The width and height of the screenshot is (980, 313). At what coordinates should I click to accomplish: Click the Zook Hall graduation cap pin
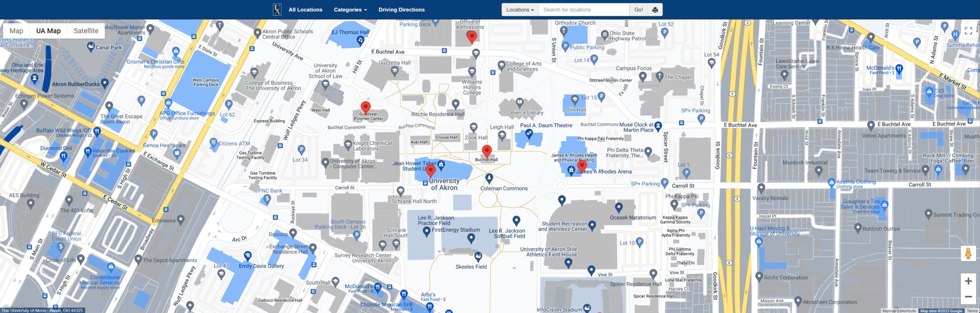pos(474,127)
